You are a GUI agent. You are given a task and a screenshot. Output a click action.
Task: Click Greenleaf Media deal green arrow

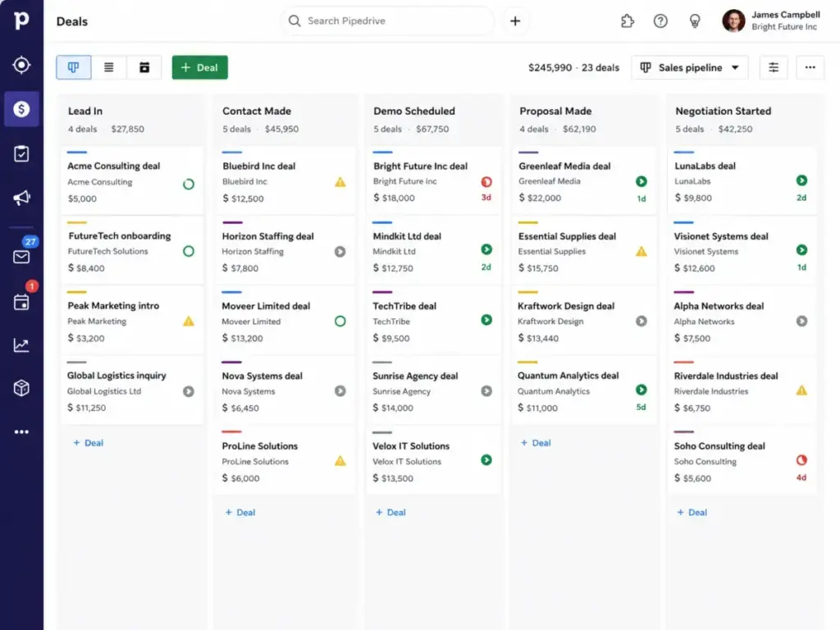click(641, 181)
